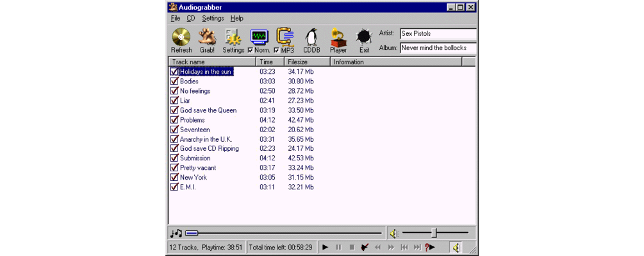Sort by Track name column header
Viewport: 644px width, 256px height.
213,62
